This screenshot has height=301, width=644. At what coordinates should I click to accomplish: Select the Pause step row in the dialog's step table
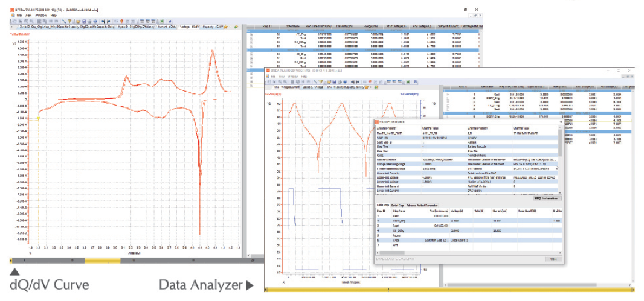(469, 235)
